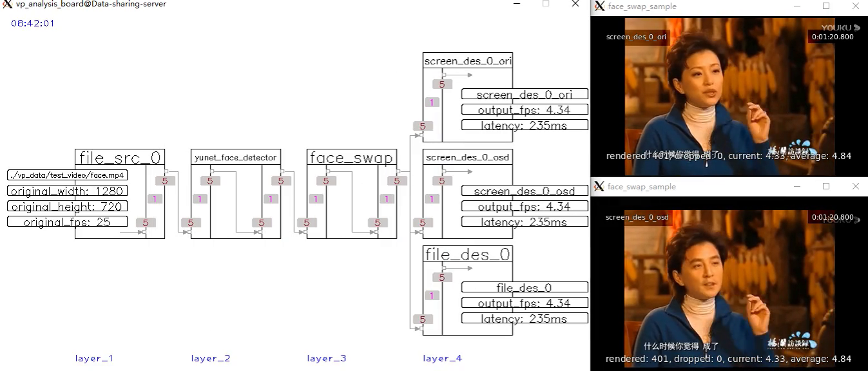Select the file_src_0 node title
This screenshot has width=868, height=371.
[x=120, y=158]
